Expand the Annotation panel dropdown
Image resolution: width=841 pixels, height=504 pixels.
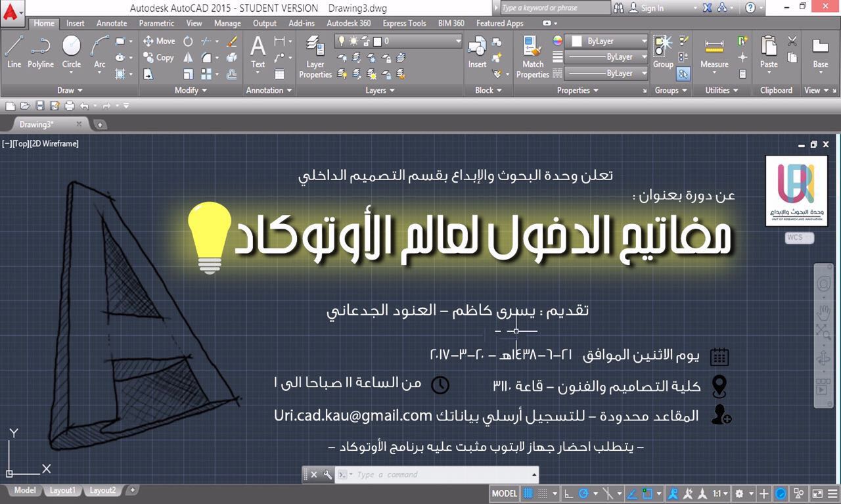(x=269, y=90)
